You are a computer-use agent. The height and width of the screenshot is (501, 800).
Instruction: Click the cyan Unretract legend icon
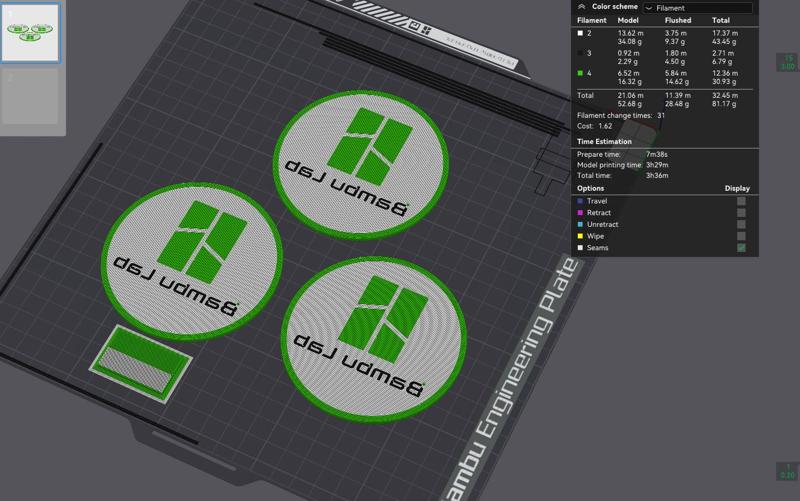[580, 224]
